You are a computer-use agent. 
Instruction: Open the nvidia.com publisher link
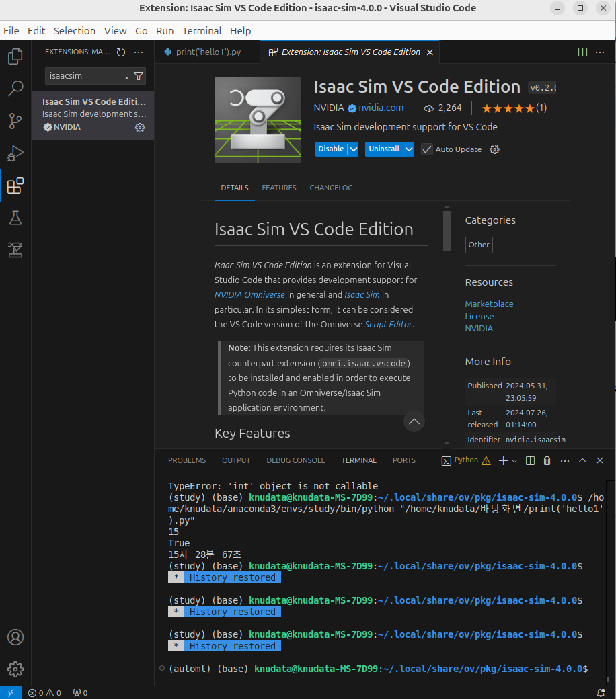click(381, 108)
